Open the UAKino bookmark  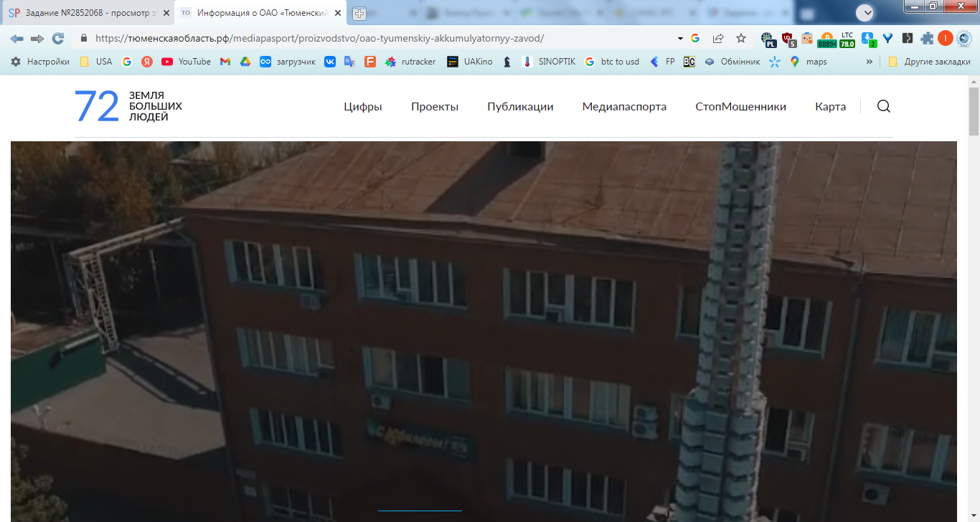coord(470,62)
